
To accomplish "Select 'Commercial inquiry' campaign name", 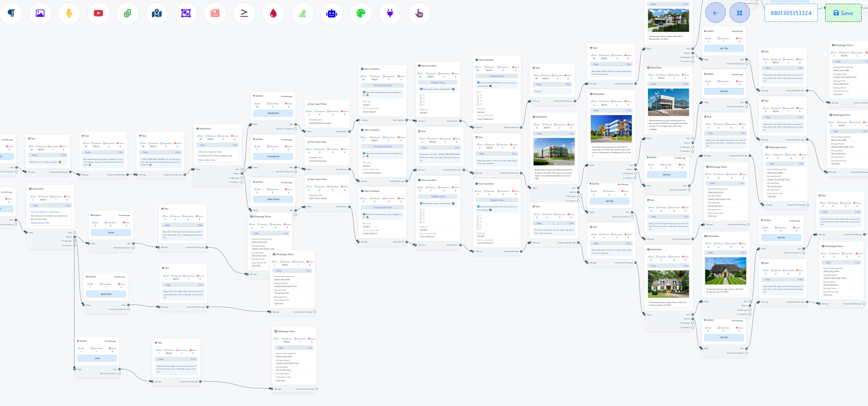I will click(318, 161).
